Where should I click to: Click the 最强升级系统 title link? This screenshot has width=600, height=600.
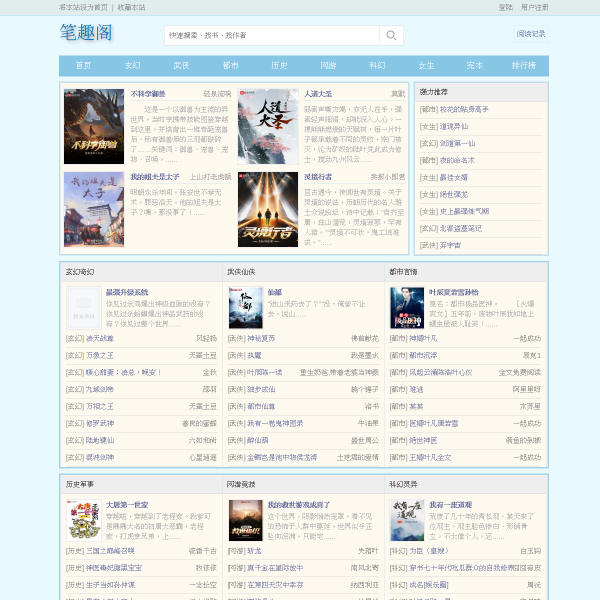click(127, 292)
